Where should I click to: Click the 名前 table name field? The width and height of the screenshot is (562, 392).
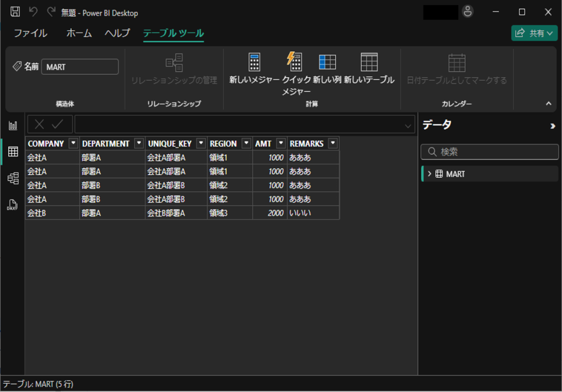coord(80,67)
